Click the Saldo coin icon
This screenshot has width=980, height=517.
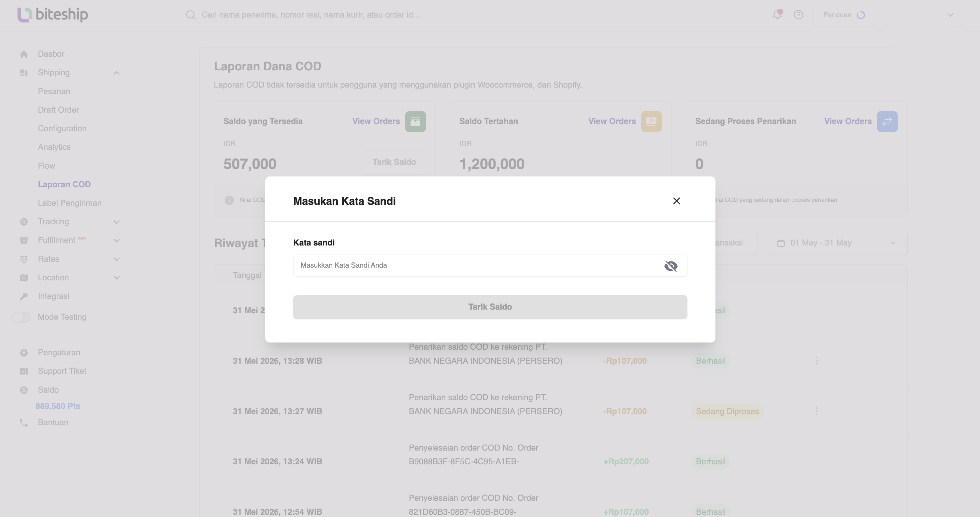click(x=23, y=390)
